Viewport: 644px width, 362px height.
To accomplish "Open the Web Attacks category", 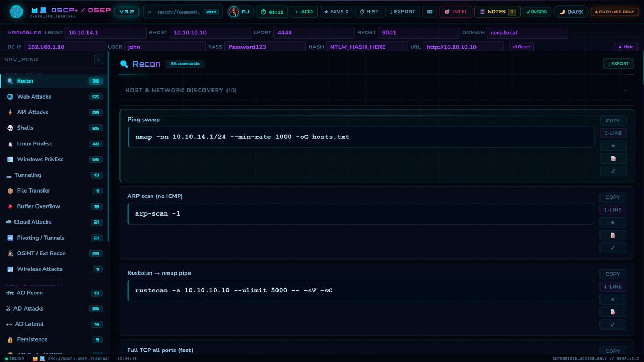I will click(x=54, y=97).
